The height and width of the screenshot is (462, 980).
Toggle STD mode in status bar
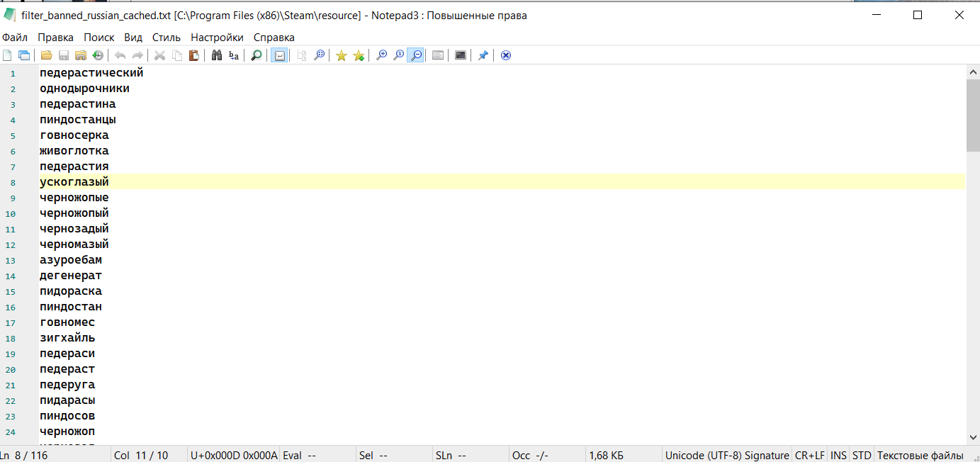point(862,455)
